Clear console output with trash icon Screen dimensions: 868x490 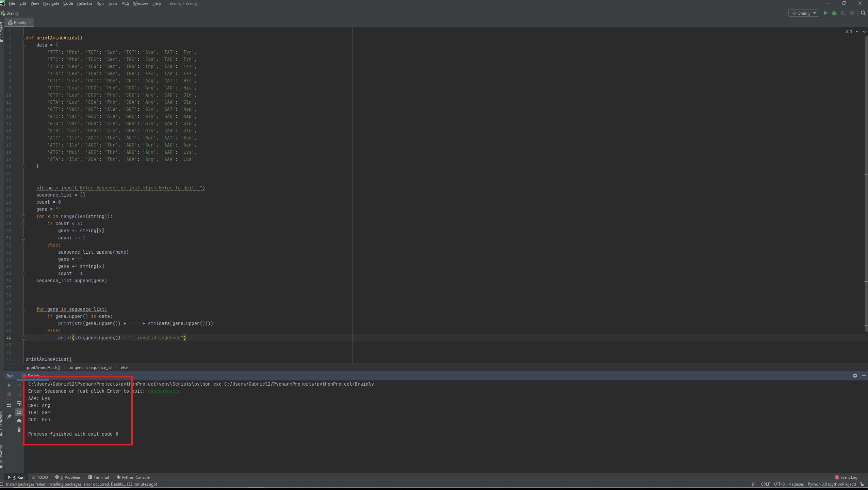click(19, 430)
